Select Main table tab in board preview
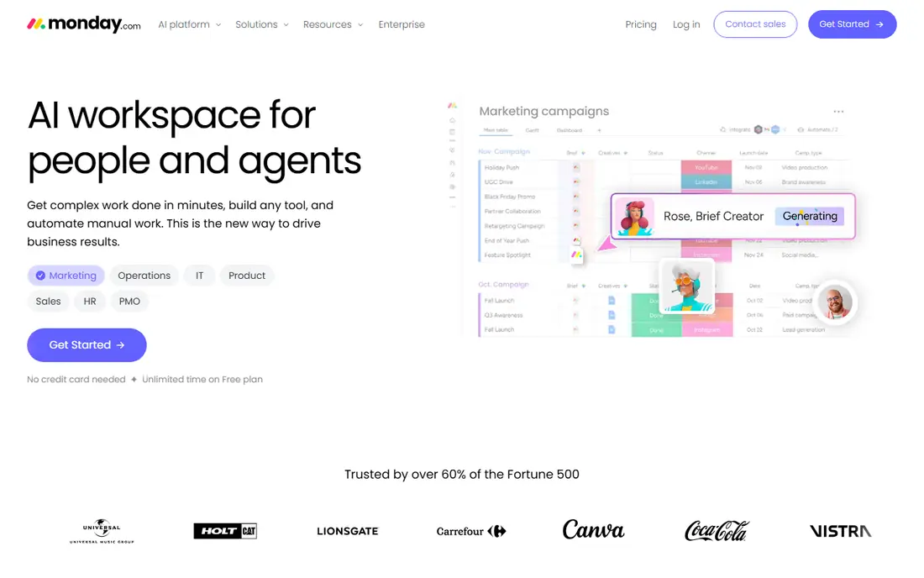 [496, 130]
